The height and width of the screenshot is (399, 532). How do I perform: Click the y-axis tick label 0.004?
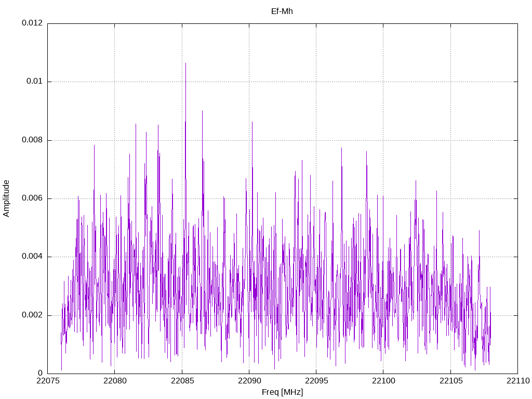[32, 257]
